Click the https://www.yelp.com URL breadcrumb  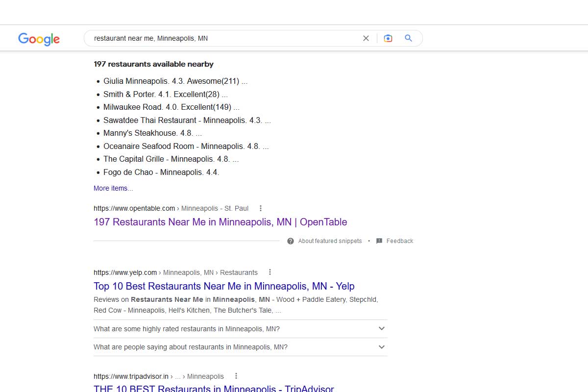click(175, 272)
